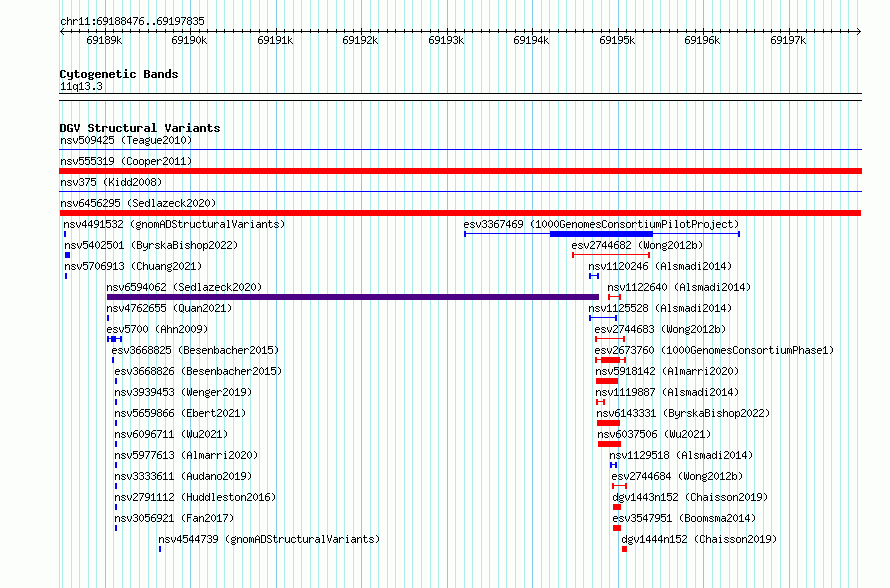
Task: Click esv2744682 (Wong2012b) label
Action: click(x=637, y=245)
